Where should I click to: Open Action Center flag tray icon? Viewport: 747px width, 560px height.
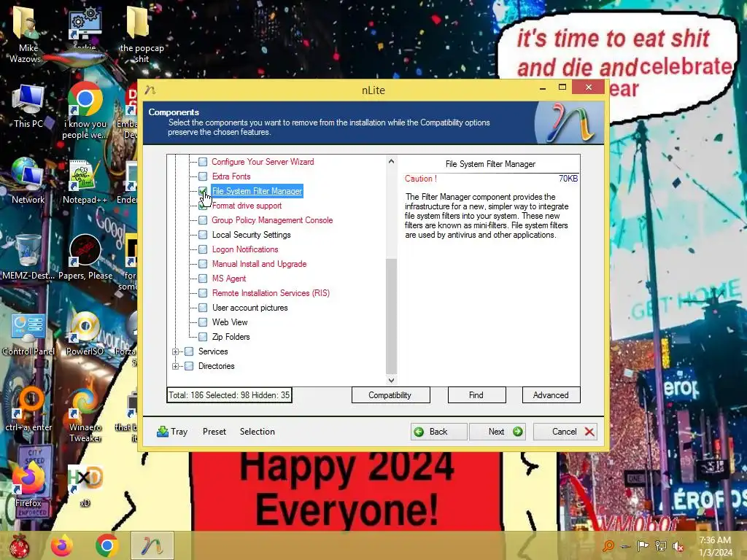tap(643, 546)
